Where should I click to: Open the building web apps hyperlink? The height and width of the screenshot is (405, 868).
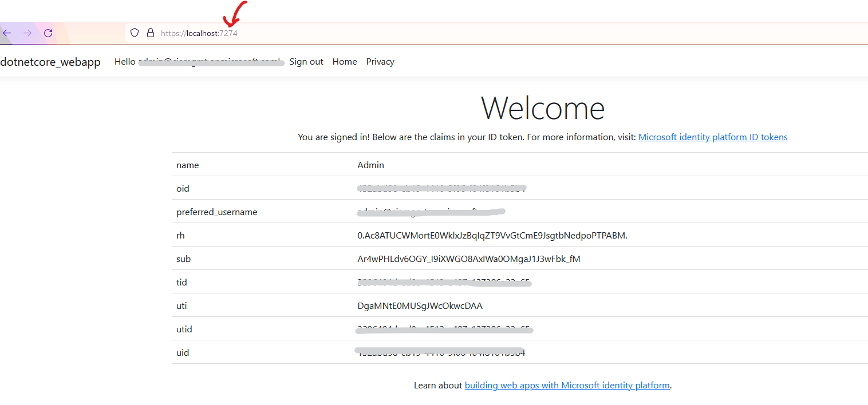[x=567, y=385]
